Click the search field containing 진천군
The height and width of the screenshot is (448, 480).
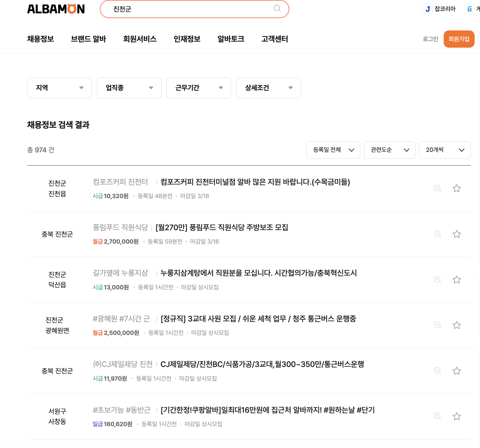188,9
